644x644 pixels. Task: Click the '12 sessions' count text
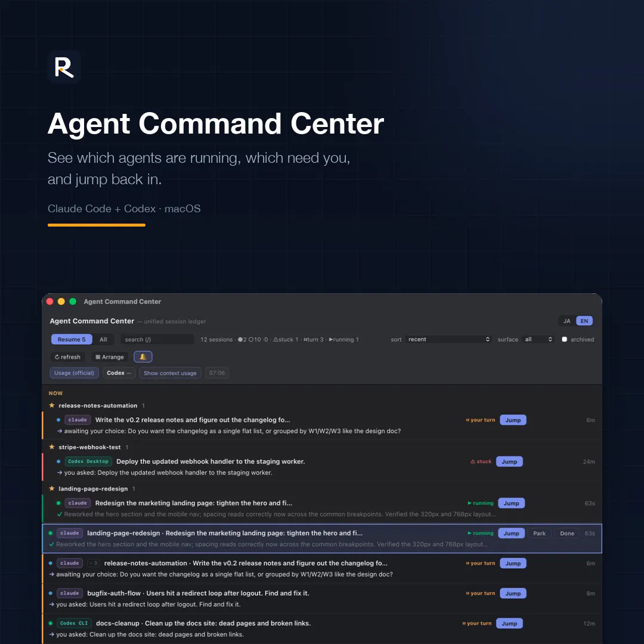[216, 339]
